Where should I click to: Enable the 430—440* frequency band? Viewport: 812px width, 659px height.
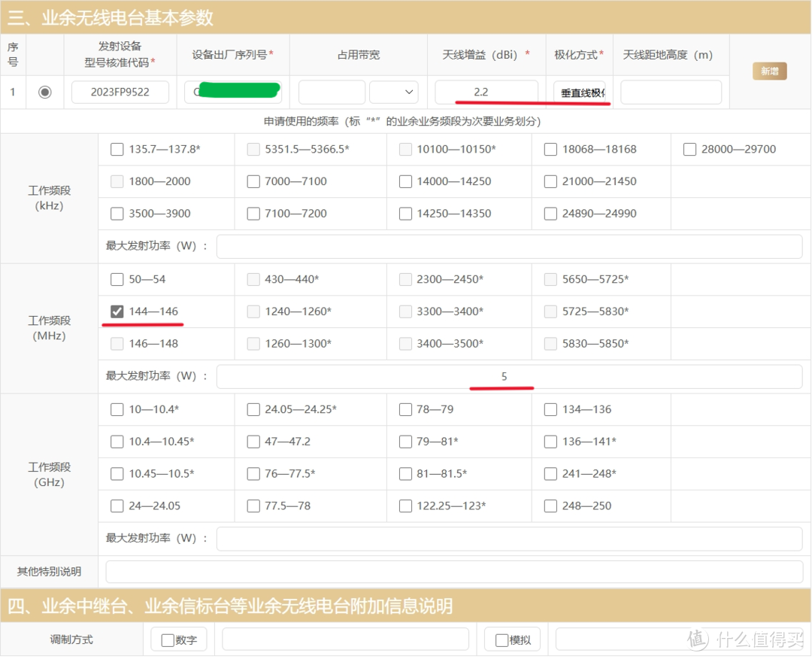tap(253, 279)
